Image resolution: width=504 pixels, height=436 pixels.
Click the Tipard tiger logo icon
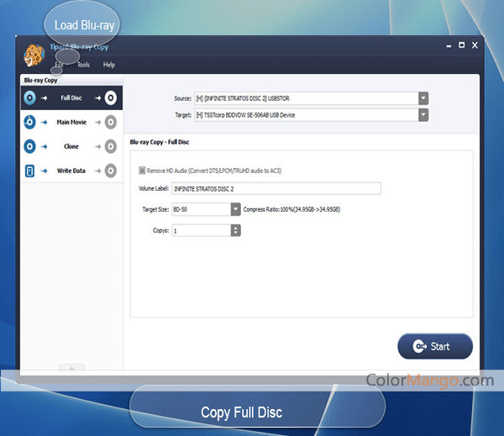[x=34, y=55]
